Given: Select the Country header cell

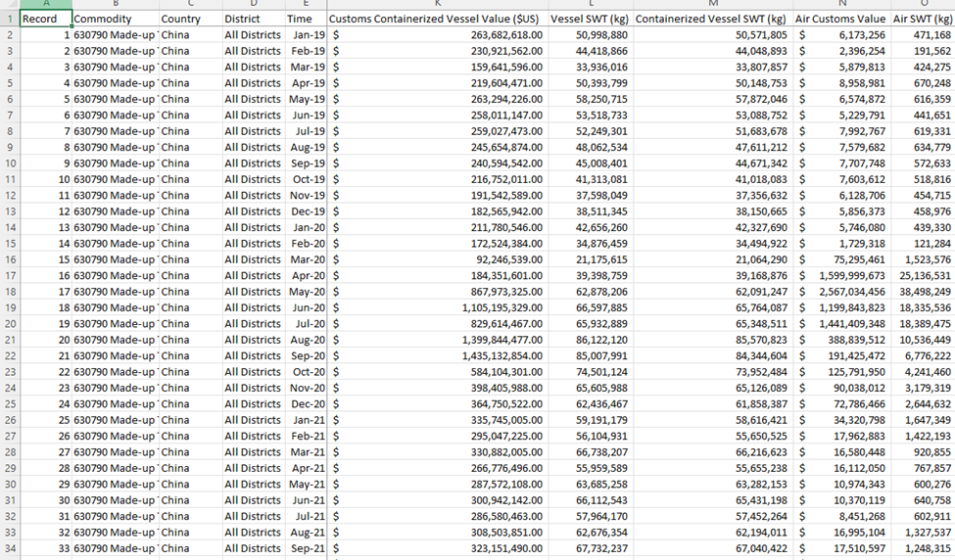Looking at the screenshot, I should [191, 19].
